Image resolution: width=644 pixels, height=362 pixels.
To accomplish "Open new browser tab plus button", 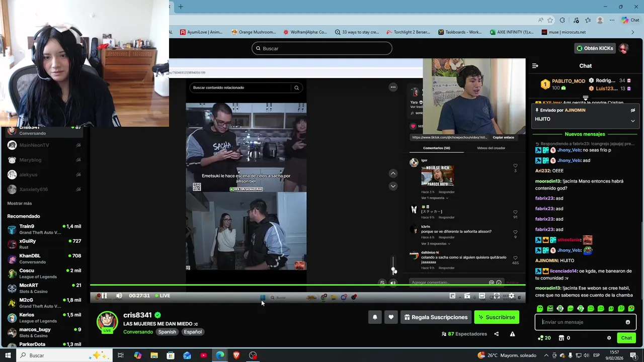I will pyautogui.click(x=181, y=7).
